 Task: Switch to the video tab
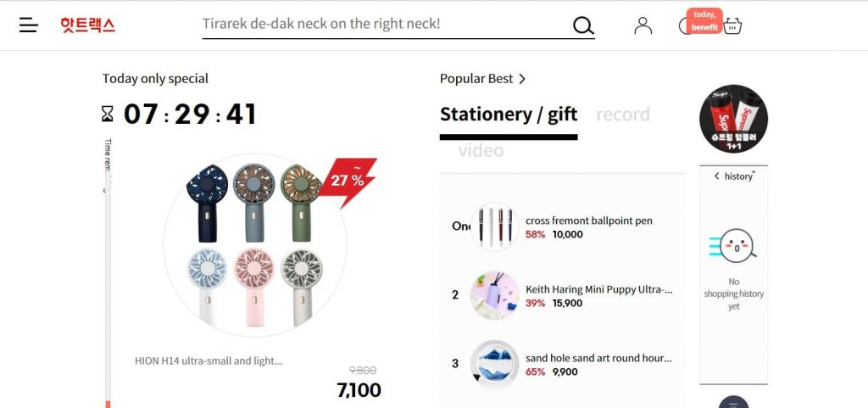point(481,150)
